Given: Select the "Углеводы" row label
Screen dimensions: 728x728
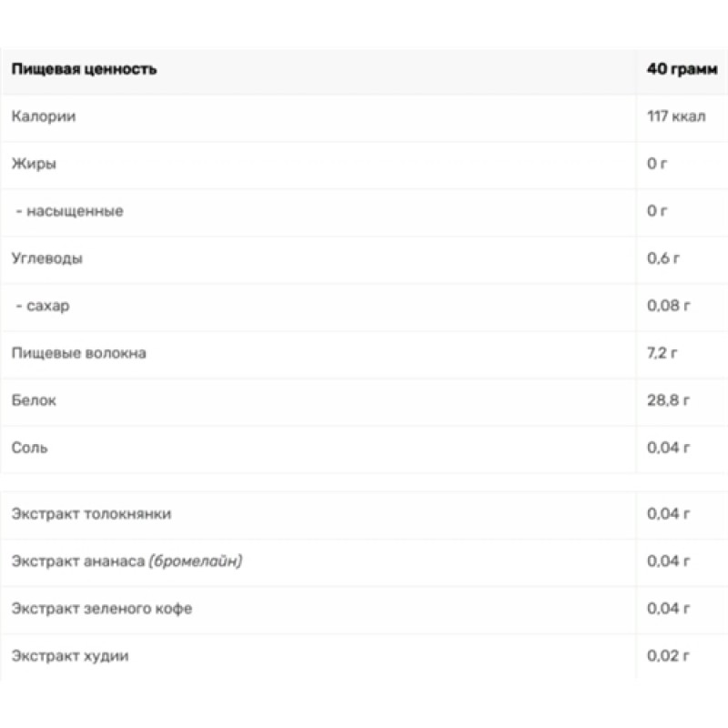Looking at the screenshot, I should [47, 258].
